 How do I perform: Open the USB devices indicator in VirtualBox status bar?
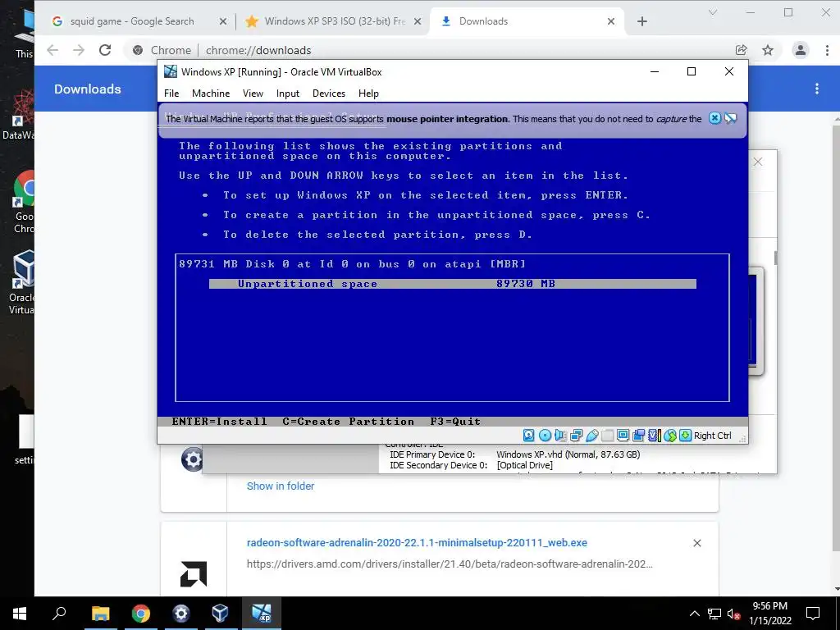pyautogui.click(x=592, y=436)
